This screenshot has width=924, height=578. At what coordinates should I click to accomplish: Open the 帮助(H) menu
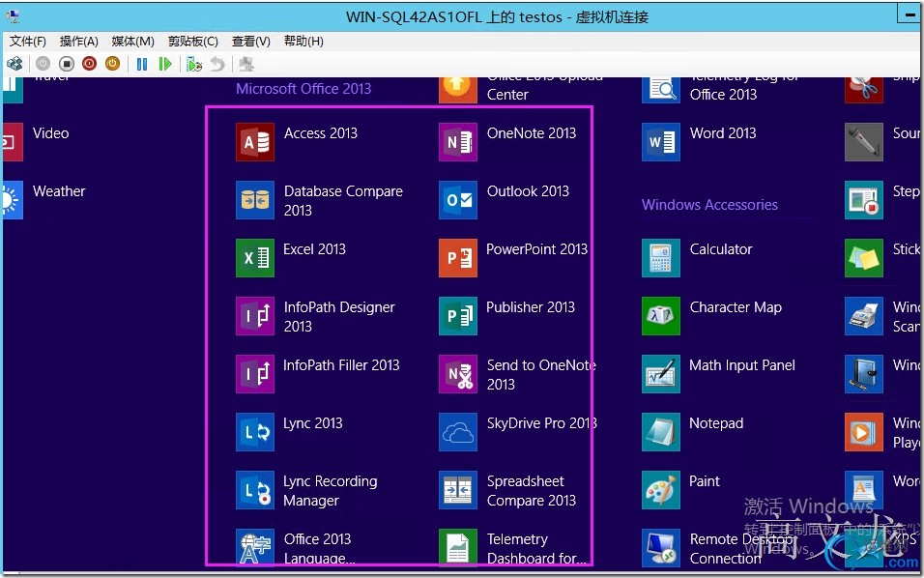tap(303, 42)
